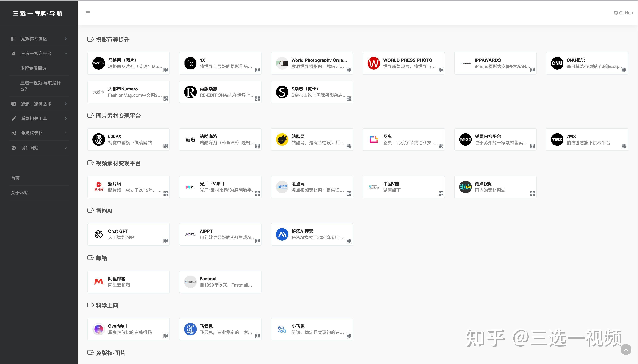Show QR code for 中国V链 card
Image resolution: width=638 pixels, height=364 pixels.
click(441, 194)
